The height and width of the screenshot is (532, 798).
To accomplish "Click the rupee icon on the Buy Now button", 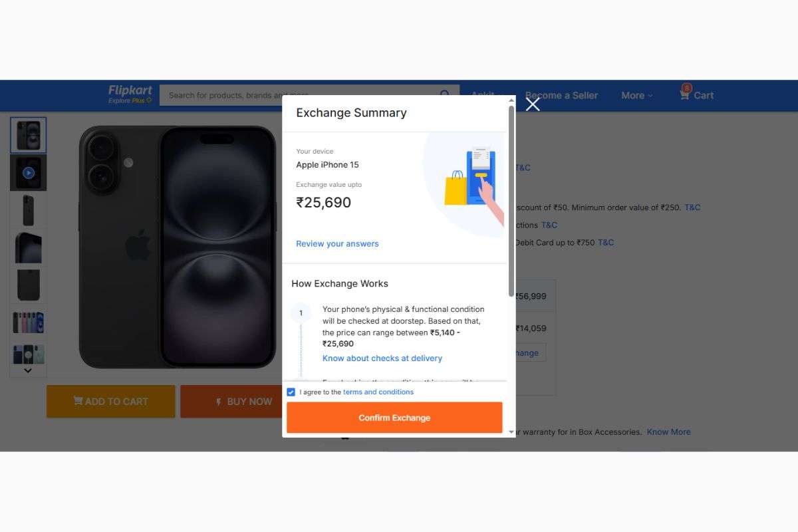I will 219,402.
